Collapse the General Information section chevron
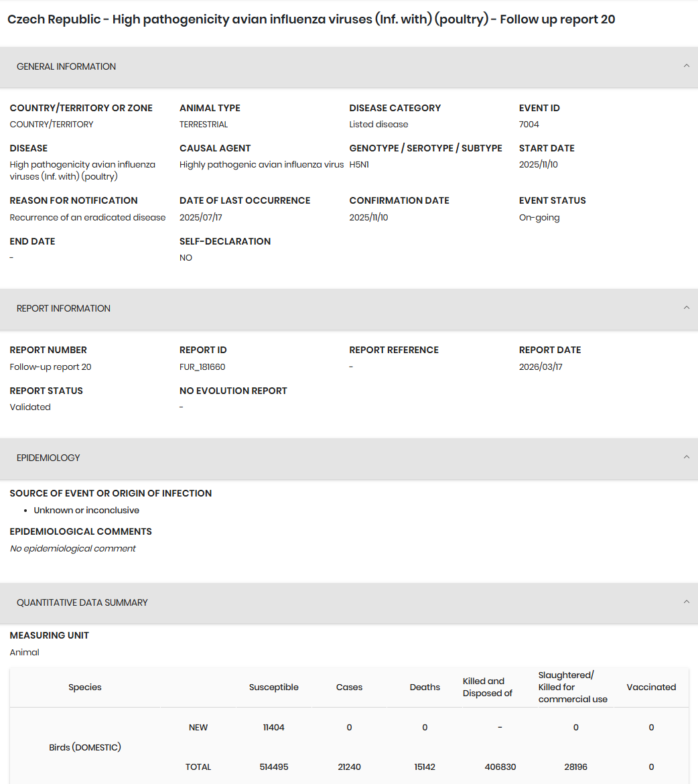 click(x=686, y=66)
